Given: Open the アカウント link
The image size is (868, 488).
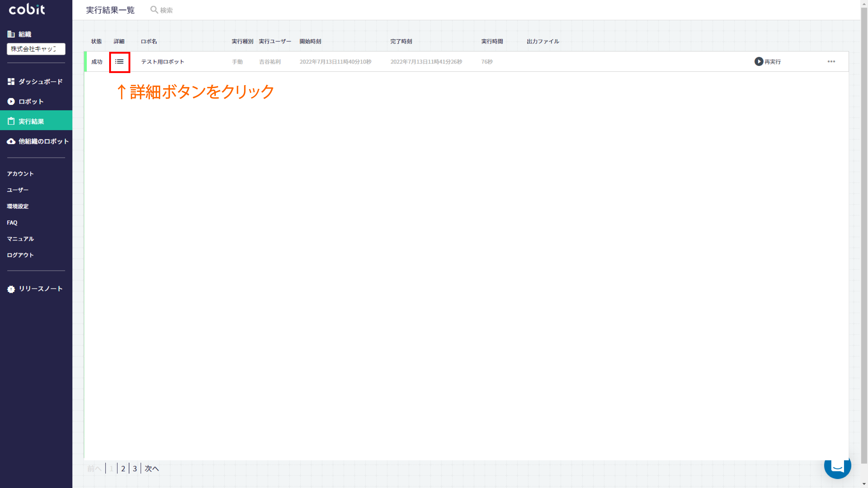Looking at the screenshot, I should (x=20, y=174).
